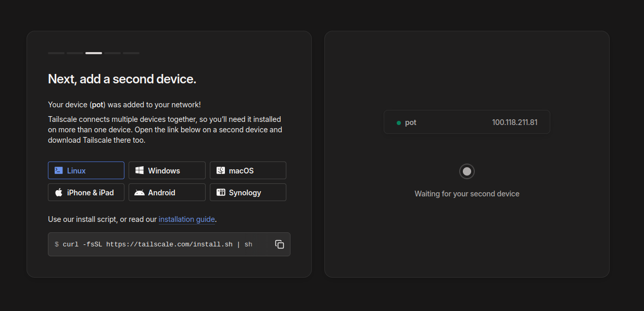Image resolution: width=644 pixels, height=311 pixels.
Task: Click the macOS platform icon
Action: coord(221,170)
